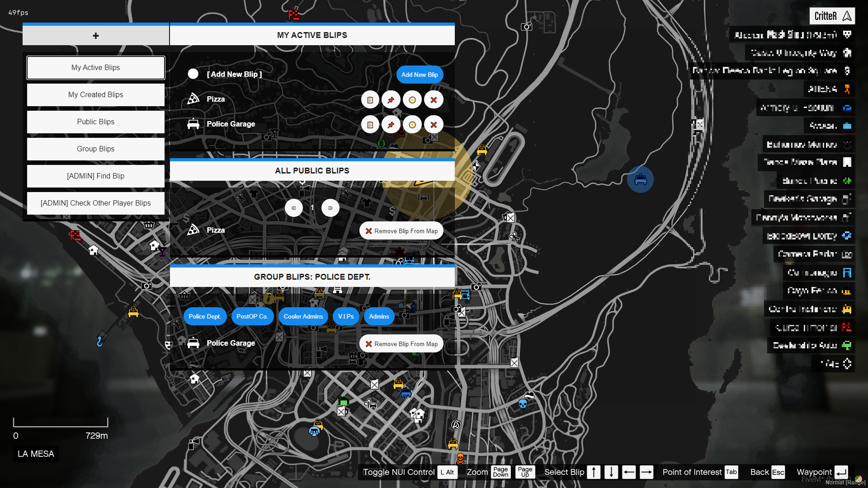Click the [ Add New Blip ] label
The image size is (868, 488).
click(234, 75)
